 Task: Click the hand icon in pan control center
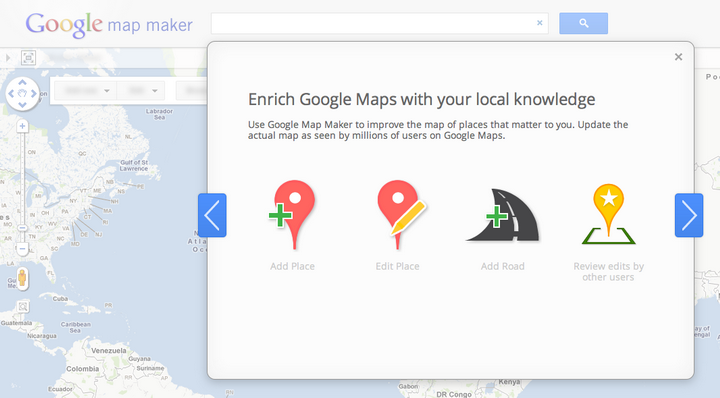(x=22, y=94)
